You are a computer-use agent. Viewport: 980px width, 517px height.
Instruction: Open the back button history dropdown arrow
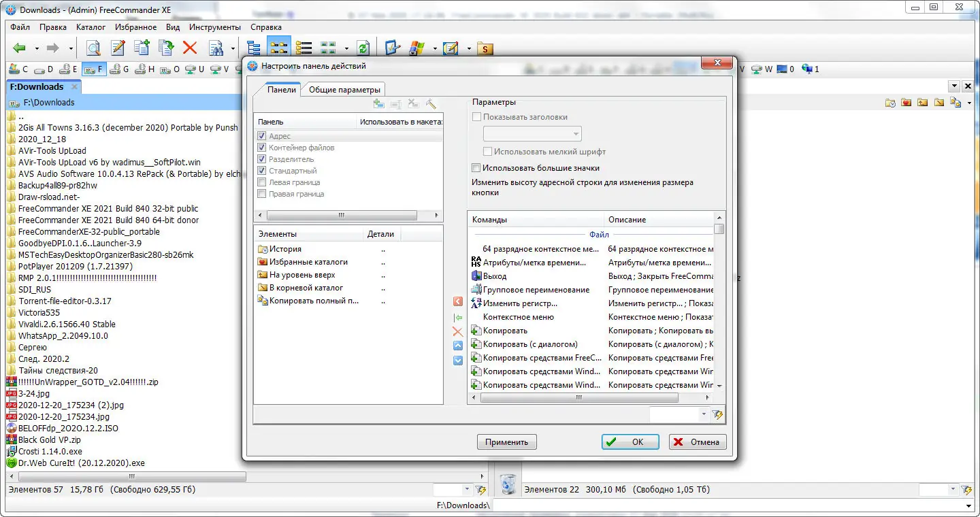[x=35, y=48]
